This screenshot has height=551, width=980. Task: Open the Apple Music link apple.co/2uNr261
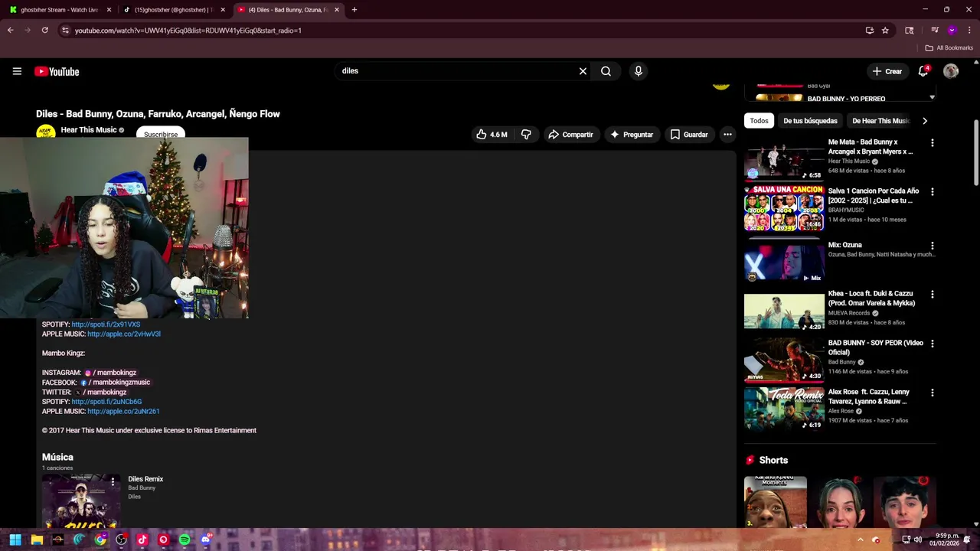[x=123, y=412]
